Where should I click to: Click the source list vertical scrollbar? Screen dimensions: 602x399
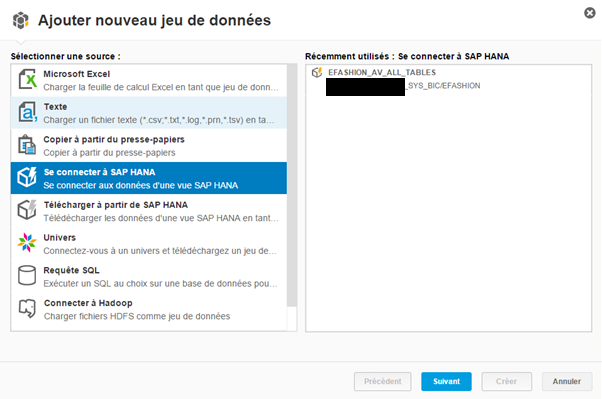(x=292, y=185)
